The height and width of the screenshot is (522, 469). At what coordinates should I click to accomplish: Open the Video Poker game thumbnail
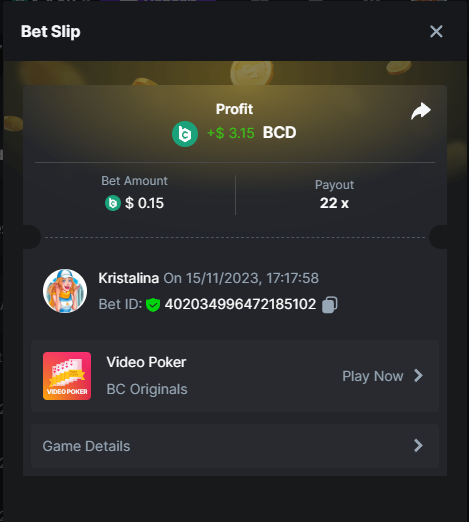click(x=67, y=376)
